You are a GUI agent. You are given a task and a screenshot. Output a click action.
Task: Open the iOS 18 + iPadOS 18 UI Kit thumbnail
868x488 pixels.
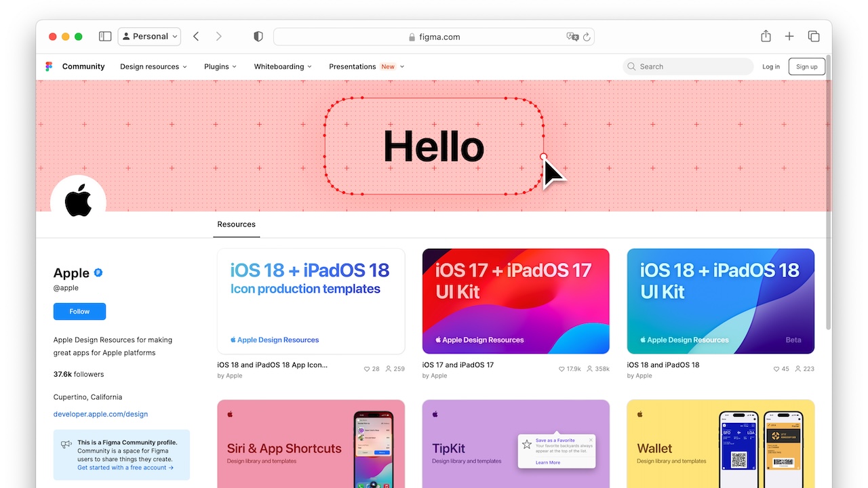click(721, 301)
